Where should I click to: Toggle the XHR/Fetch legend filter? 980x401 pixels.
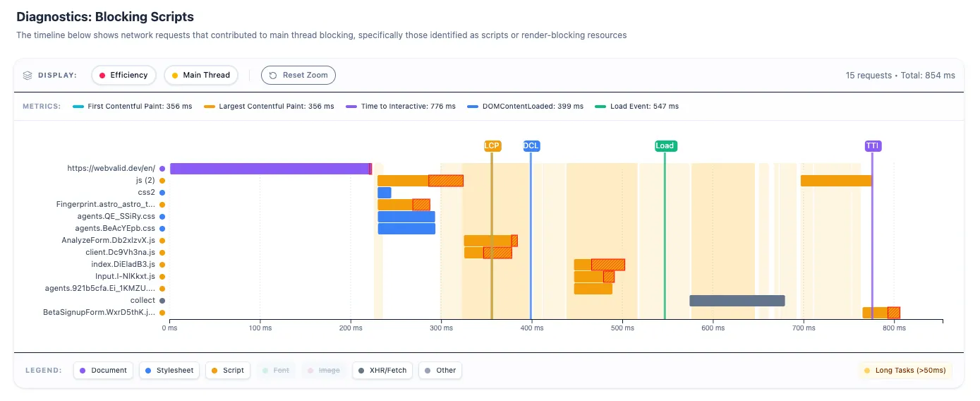tap(382, 370)
